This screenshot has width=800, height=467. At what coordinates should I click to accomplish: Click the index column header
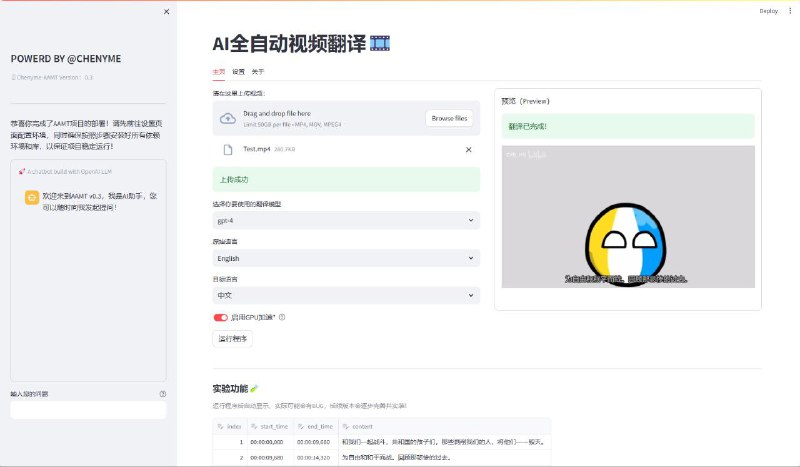(x=230, y=426)
